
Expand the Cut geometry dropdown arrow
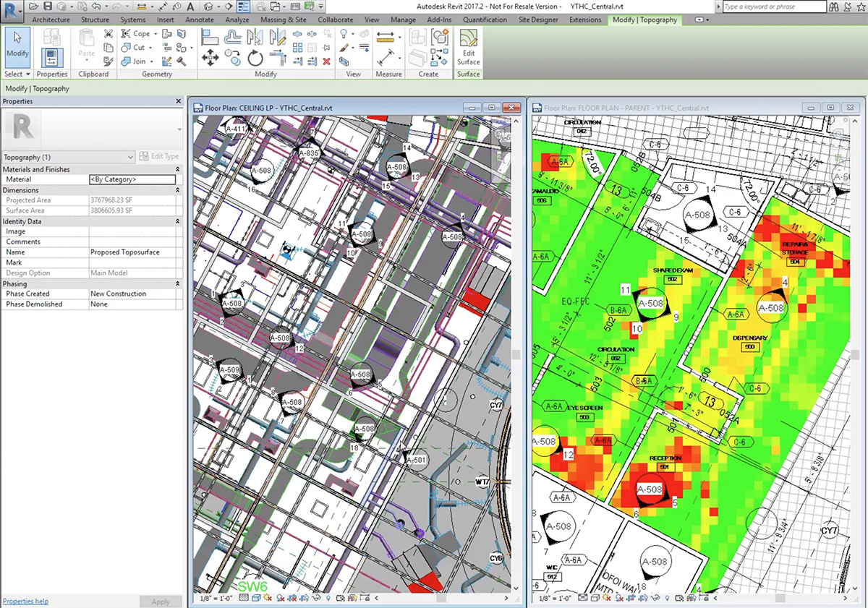pos(150,48)
